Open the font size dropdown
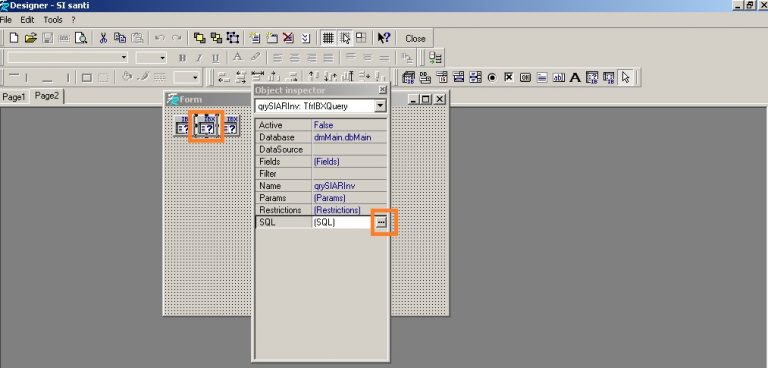The image size is (768, 368). (x=163, y=58)
